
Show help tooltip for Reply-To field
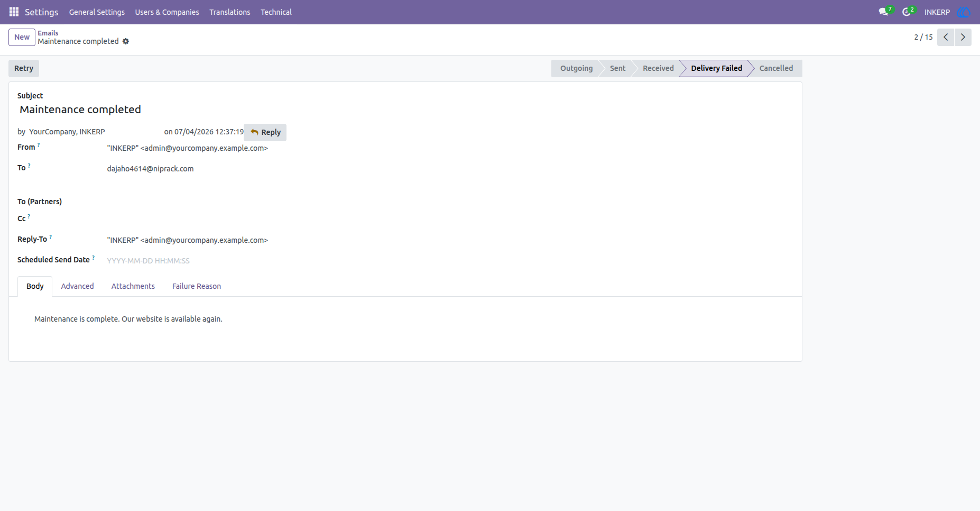pos(50,237)
